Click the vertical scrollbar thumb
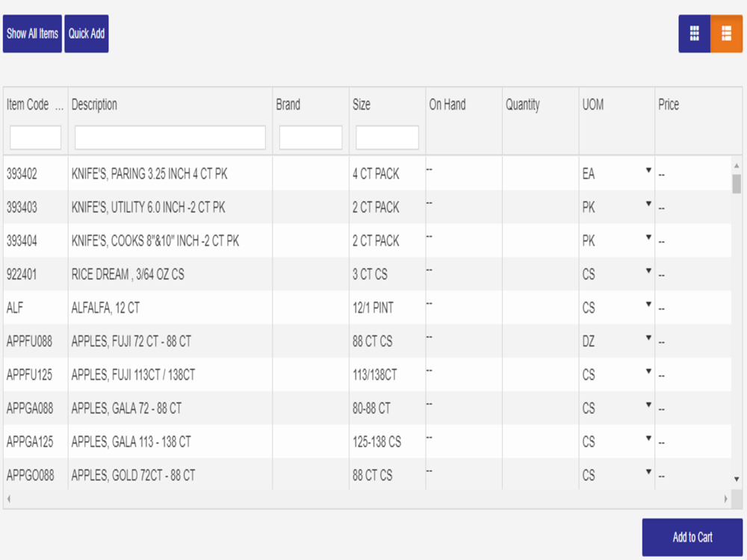The width and height of the screenshot is (747, 560). click(x=737, y=184)
